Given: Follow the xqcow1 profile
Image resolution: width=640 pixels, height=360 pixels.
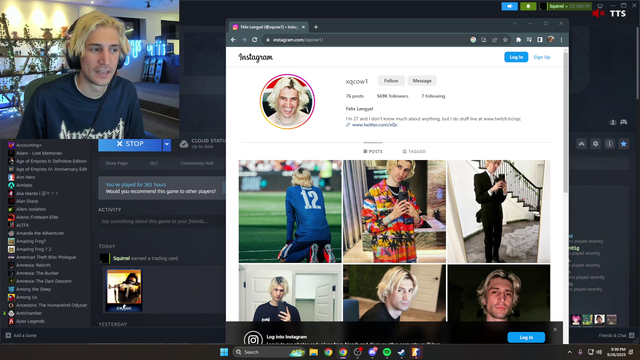Looking at the screenshot, I should coord(391,81).
